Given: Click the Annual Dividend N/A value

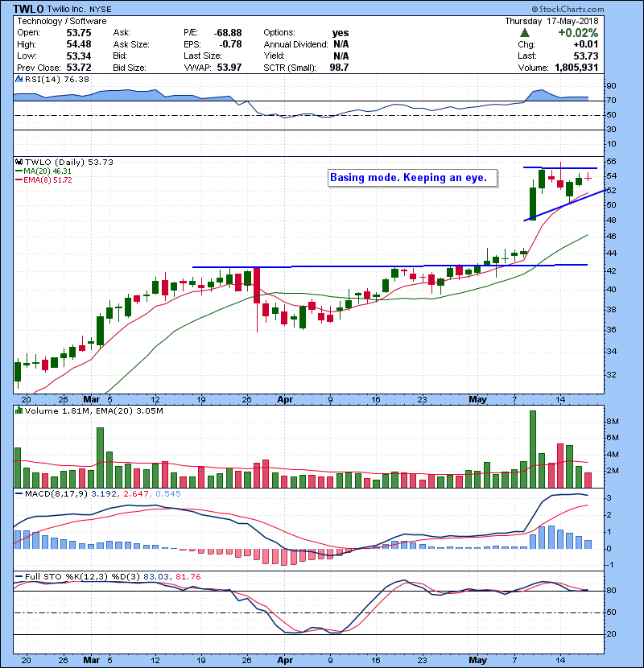Looking at the screenshot, I should tap(341, 44).
